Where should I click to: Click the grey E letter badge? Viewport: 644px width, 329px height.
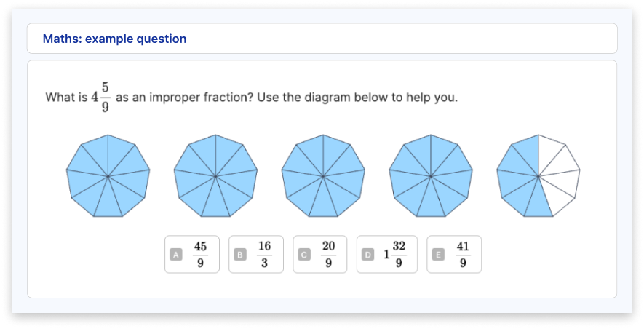pos(438,255)
